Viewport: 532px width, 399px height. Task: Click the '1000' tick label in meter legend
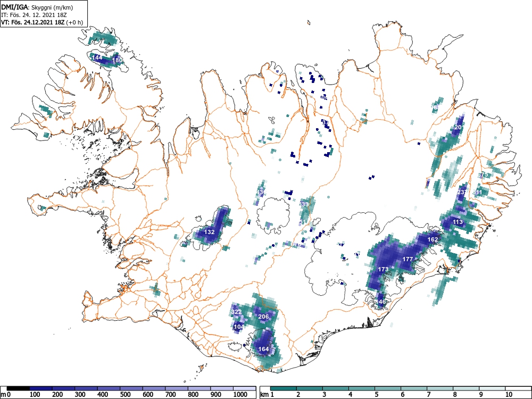tap(240, 395)
